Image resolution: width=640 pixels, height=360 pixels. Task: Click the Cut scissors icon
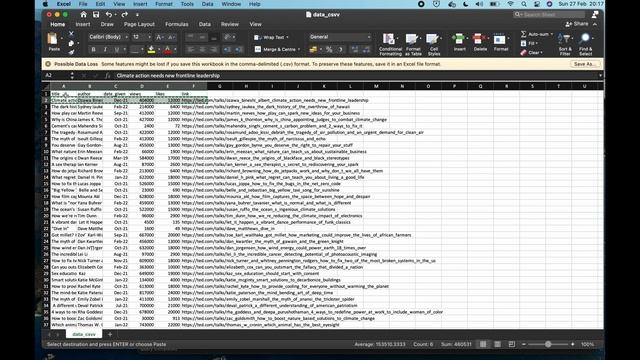(71, 33)
